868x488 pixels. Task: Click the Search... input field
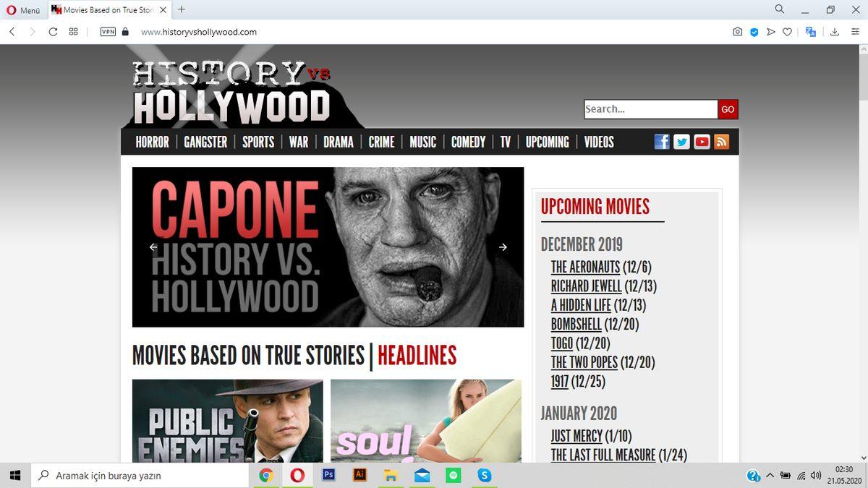(x=650, y=109)
